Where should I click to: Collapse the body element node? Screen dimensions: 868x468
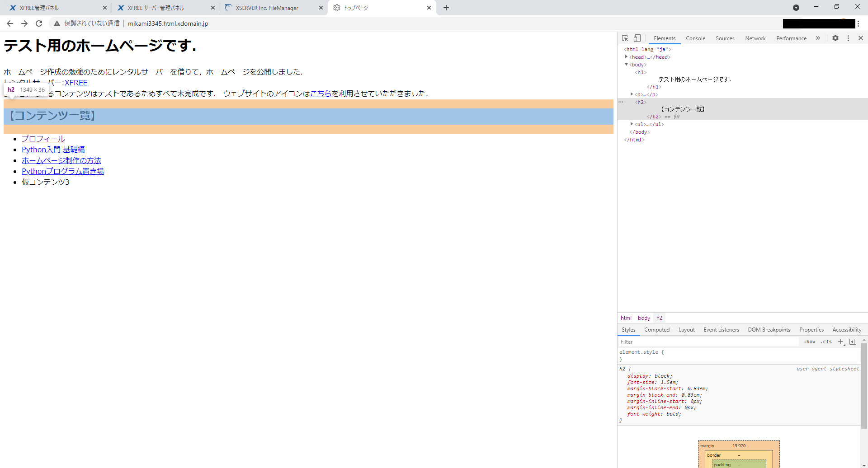point(626,65)
